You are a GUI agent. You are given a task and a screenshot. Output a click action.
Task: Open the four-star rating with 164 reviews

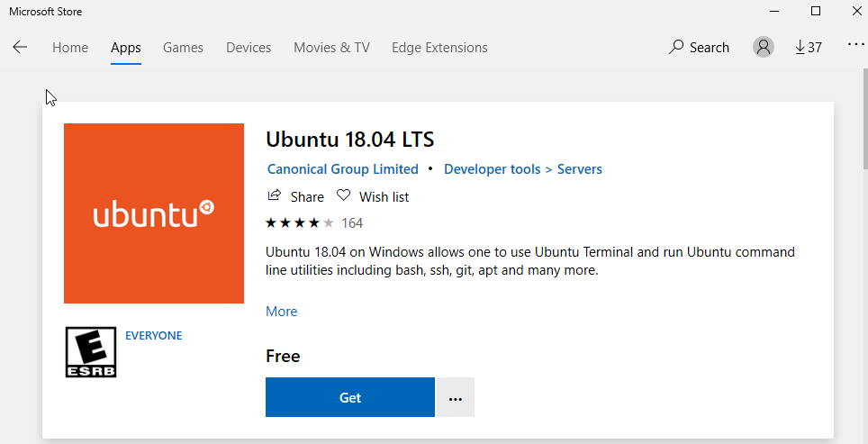coord(314,223)
